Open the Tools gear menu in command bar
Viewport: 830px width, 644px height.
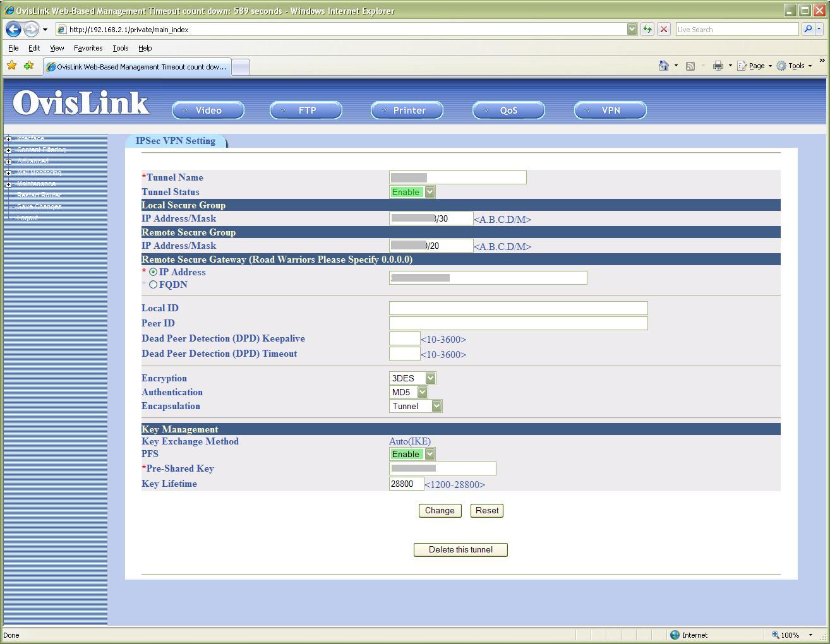(x=794, y=66)
